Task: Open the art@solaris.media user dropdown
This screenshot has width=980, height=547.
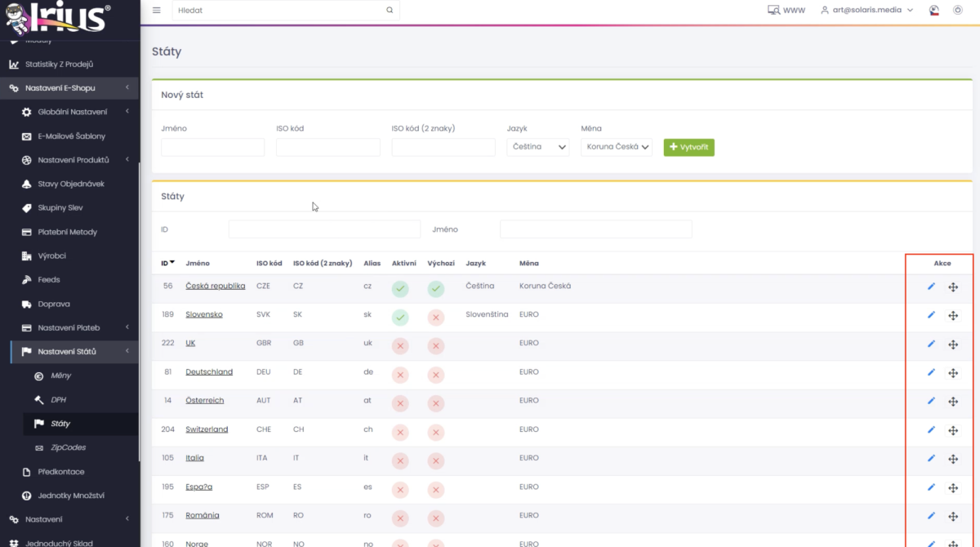Action: (x=866, y=11)
